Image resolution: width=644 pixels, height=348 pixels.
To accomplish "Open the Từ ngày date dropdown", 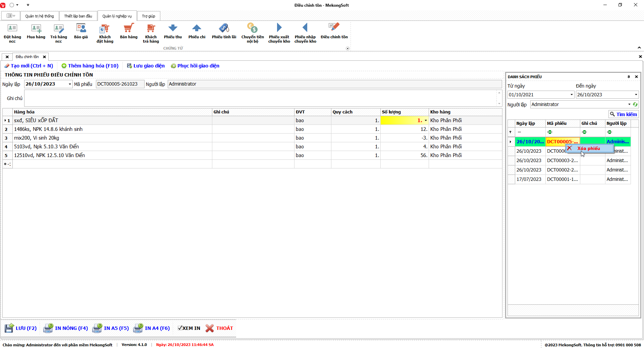I will (x=572, y=95).
